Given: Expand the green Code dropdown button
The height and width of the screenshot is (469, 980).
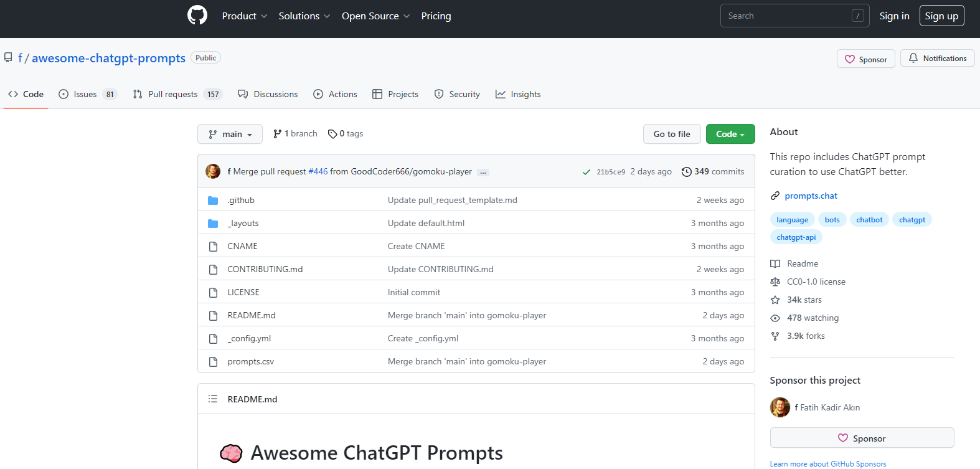Looking at the screenshot, I should pos(730,134).
